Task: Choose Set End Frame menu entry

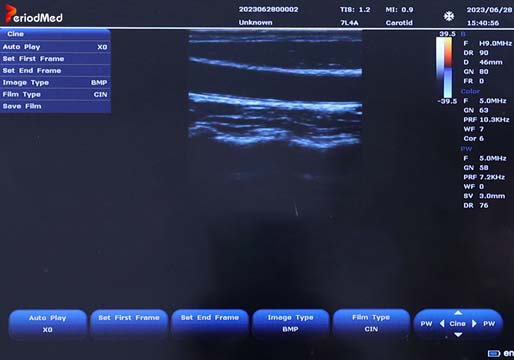Action: (55, 71)
